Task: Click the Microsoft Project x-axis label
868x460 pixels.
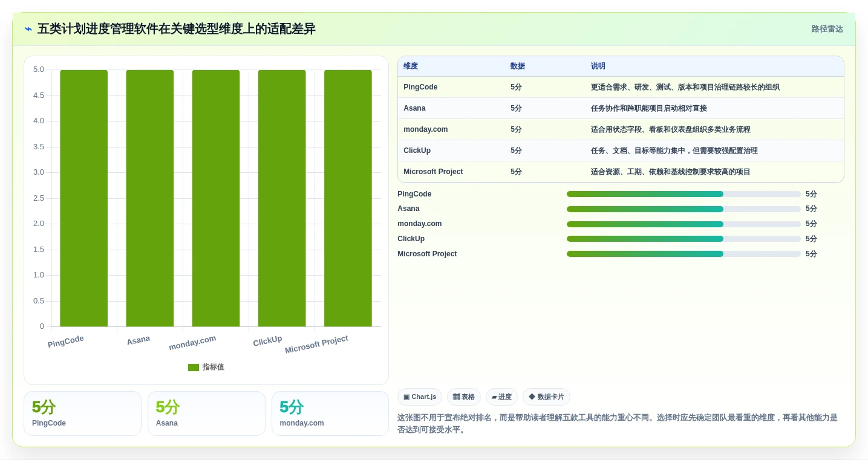Action: click(x=316, y=345)
